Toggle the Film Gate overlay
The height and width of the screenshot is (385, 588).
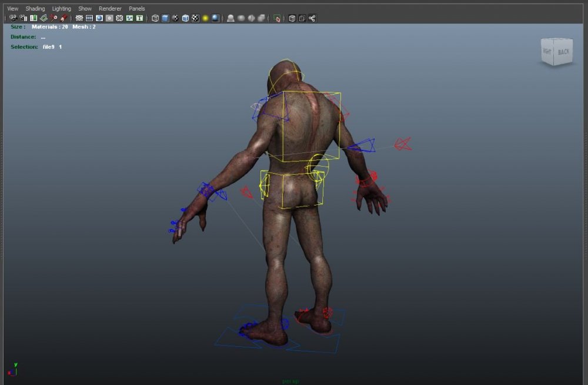click(x=89, y=18)
